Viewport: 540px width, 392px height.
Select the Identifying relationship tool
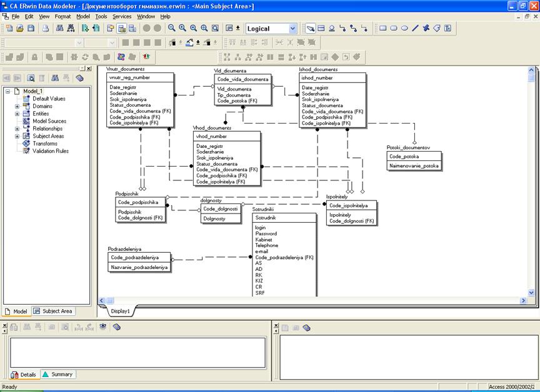342,29
